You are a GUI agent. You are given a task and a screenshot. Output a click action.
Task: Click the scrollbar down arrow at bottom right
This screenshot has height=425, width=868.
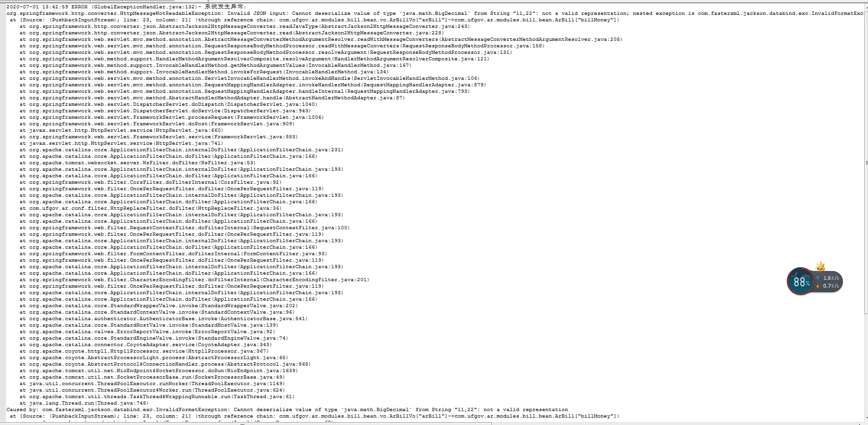pyautogui.click(x=866, y=418)
